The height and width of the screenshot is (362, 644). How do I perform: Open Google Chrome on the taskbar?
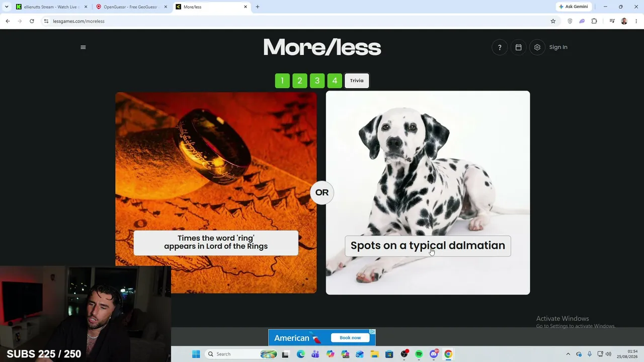448,354
